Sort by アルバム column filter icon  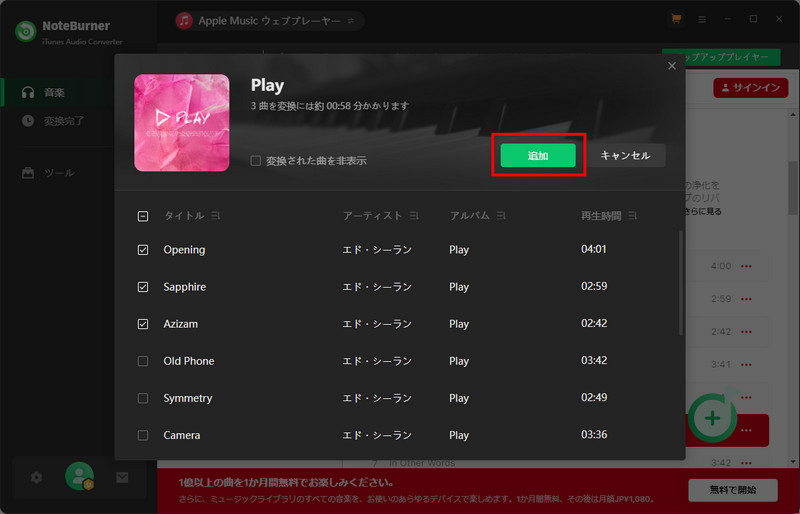coord(501,216)
